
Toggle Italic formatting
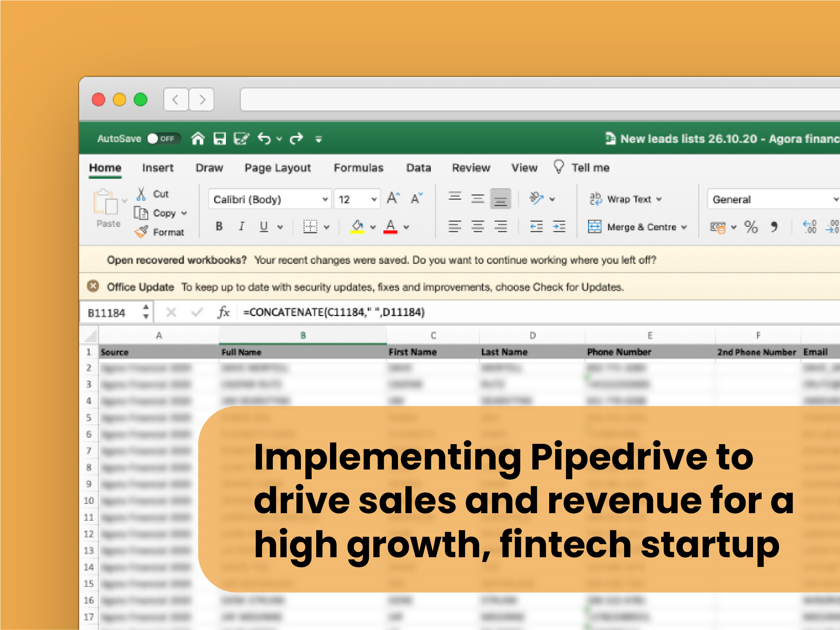(x=242, y=227)
